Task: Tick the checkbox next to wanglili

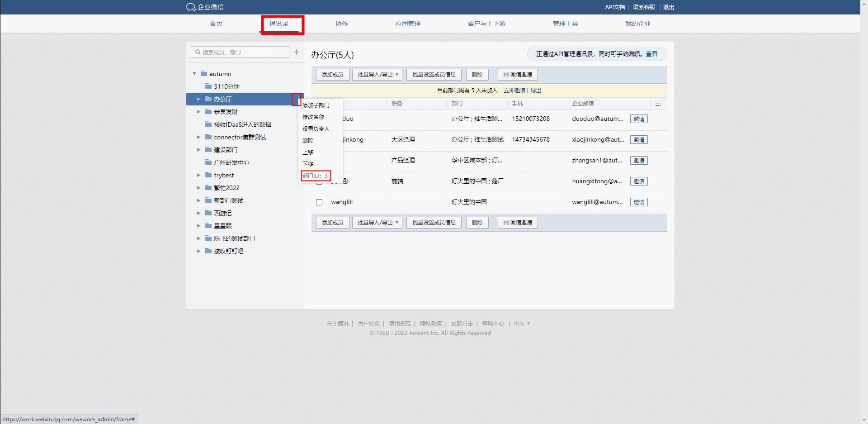Action: coord(319,202)
